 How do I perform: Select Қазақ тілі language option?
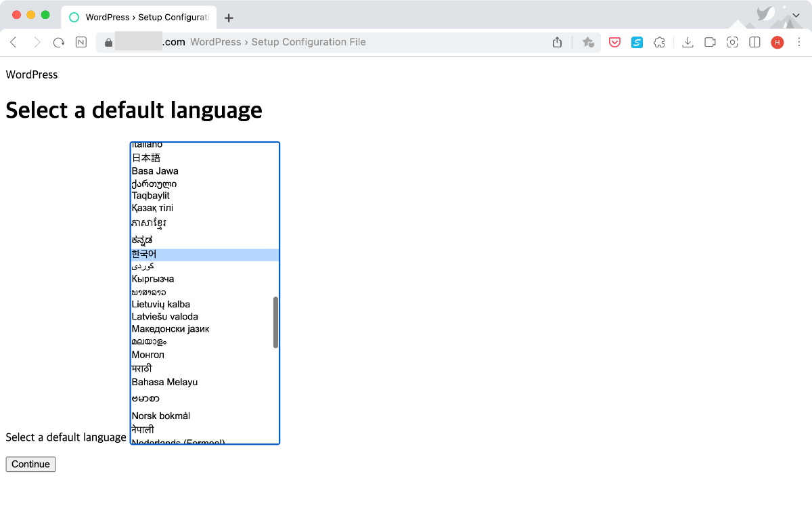[x=205, y=208]
